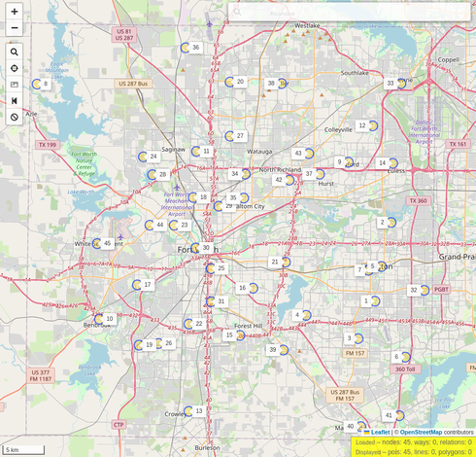Click the search bar magnifier icon
The image size is (476, 457).
click(x=237, y=13)
